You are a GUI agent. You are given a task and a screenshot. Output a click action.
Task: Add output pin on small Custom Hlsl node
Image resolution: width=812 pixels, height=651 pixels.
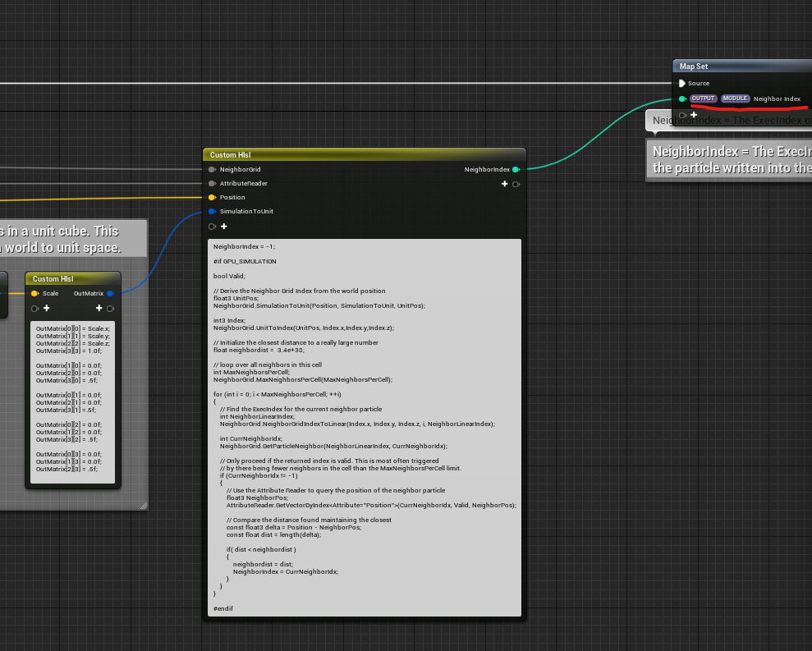(x=99, y=308)
